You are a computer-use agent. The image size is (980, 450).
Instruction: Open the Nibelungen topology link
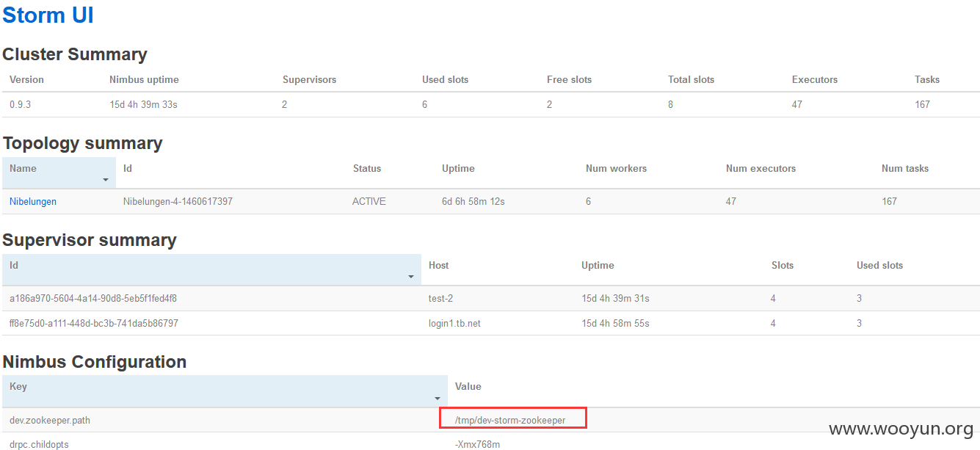tap(33, 201)
